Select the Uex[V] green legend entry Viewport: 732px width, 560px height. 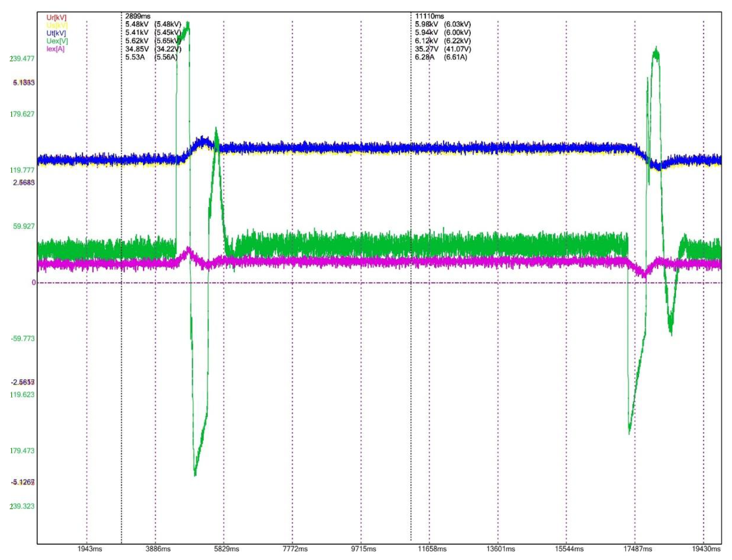pyautogui.click(x=57, y=41)
